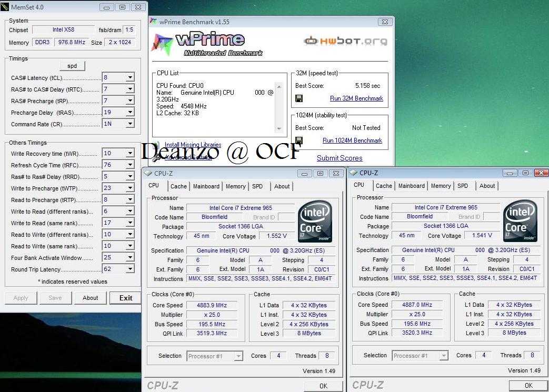
Task: Click the Exit button in MemSet
Action: click(x=126, y=298)
